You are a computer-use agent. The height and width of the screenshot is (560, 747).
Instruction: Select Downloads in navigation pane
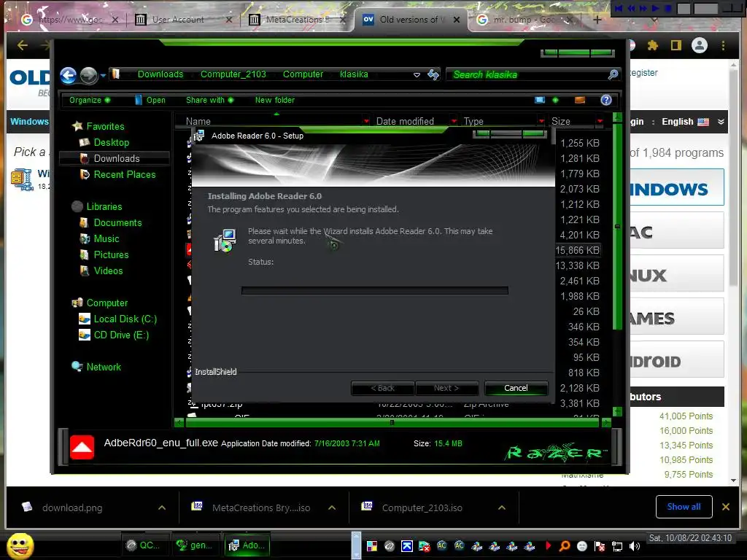pos(117,158)
